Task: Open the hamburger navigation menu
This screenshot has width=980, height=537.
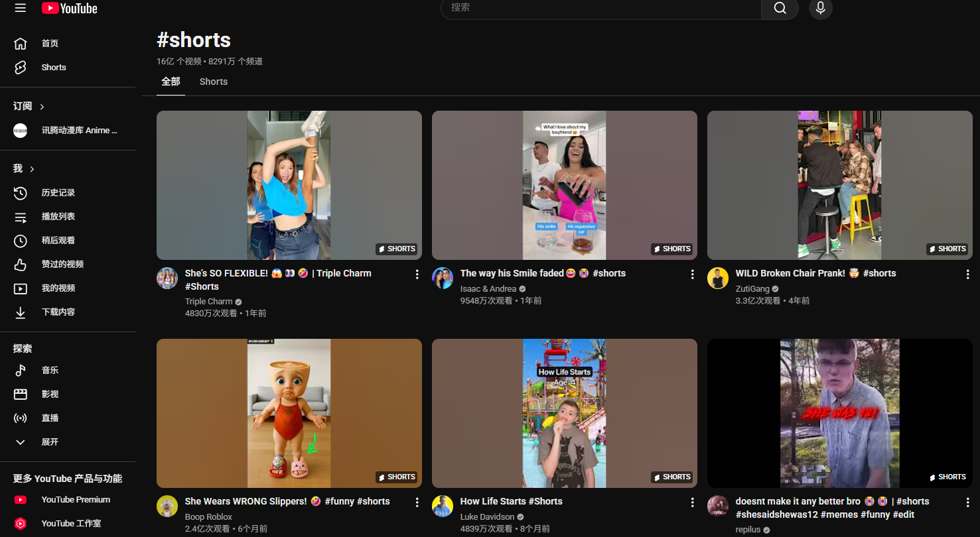Action: point(19,9)
